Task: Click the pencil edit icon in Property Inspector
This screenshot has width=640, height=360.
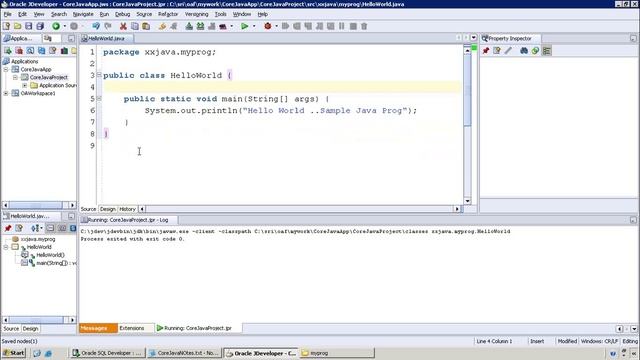Action: pos(508,51)
